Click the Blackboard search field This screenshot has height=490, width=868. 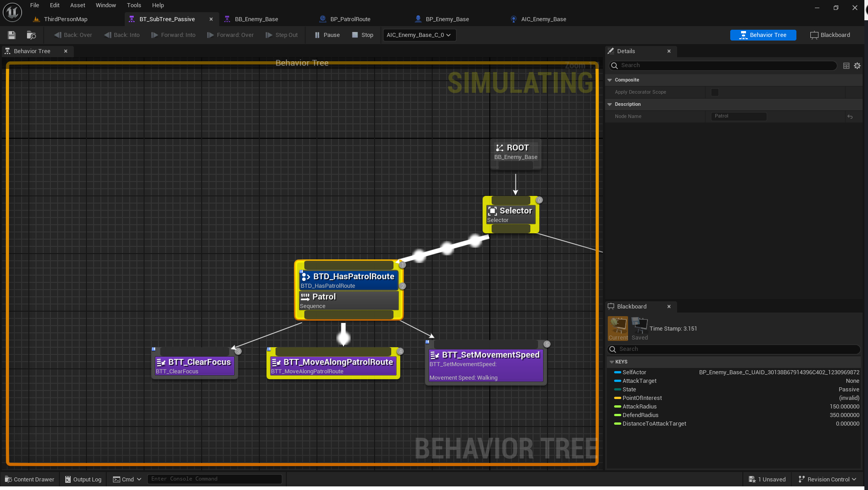pyautogui.click(x=734, y=349)
